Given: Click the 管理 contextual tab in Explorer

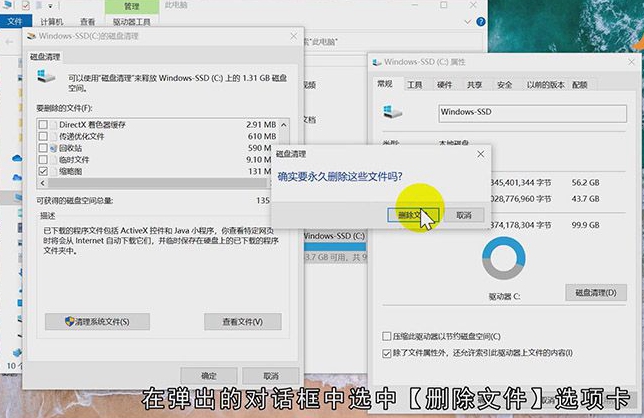Looking at the screenshot, I should tap(131, 6).
